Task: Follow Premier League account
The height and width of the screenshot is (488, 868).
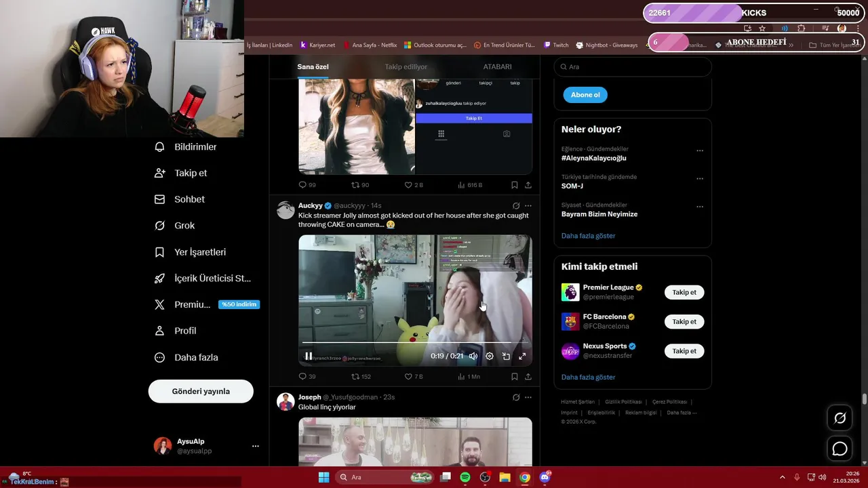Action: 684,292
